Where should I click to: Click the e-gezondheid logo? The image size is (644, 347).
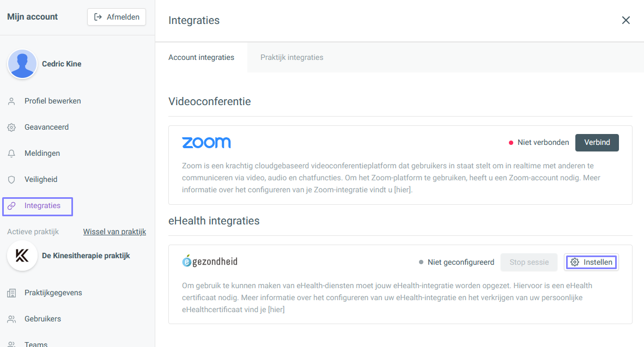[x=210, y=261]
